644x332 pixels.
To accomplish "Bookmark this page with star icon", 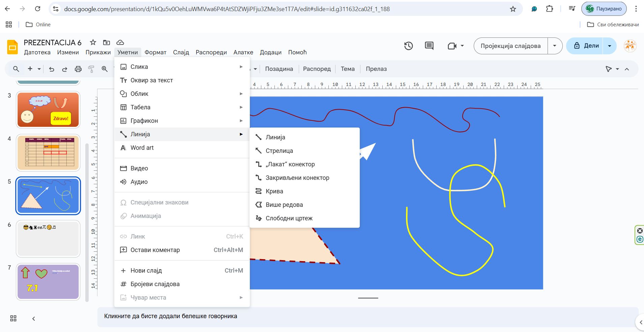I will 513,9.
